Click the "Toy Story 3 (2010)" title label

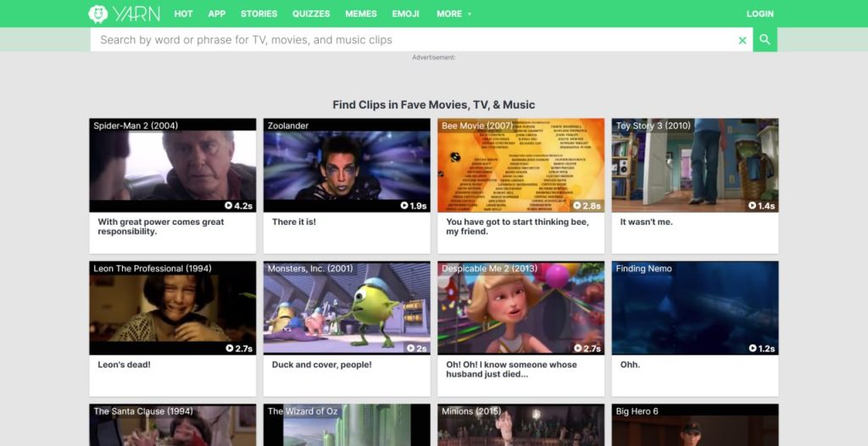point(654,125)
